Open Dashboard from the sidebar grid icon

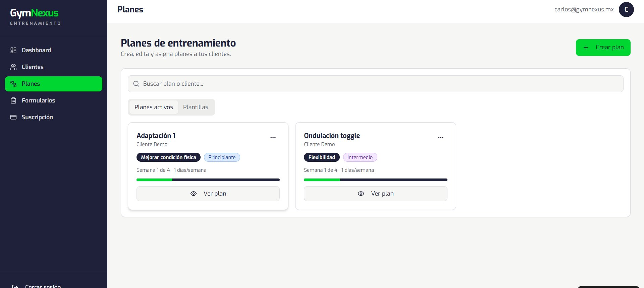[x=13, y=50]
